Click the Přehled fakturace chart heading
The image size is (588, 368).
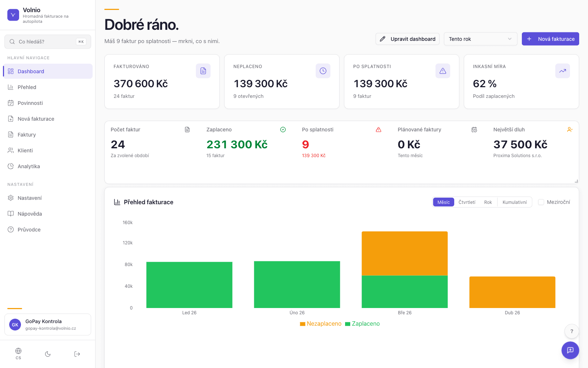point(148,202)
